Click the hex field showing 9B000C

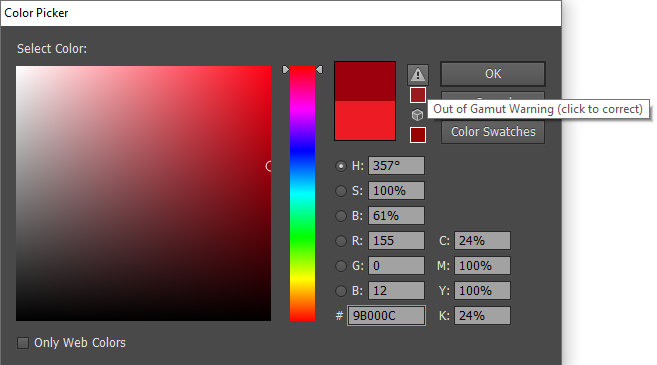pos(386,316)
